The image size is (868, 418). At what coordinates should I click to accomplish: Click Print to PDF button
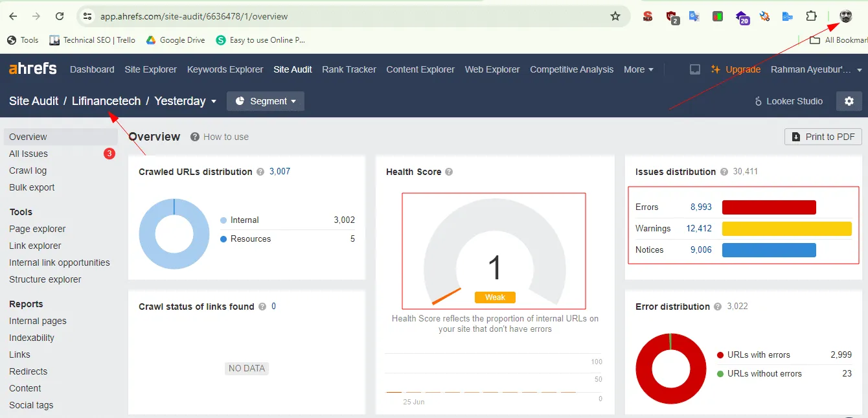(x=823, y=137)
